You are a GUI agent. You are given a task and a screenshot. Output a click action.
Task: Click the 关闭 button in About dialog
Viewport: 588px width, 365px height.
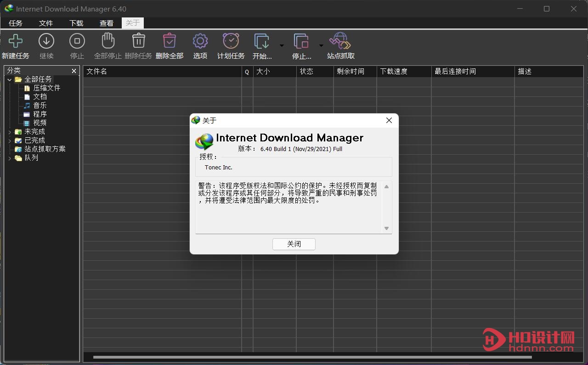coord(294,244)
